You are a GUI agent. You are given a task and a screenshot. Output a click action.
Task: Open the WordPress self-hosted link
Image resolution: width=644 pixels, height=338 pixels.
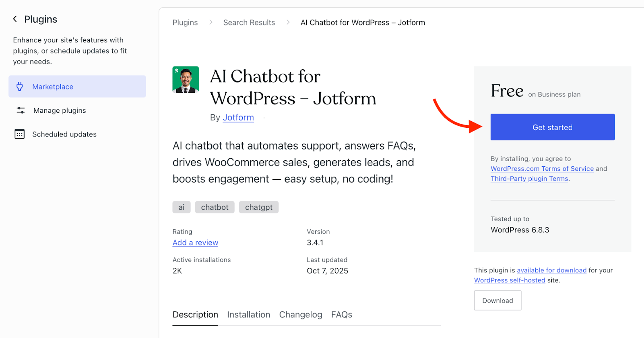pos(510,280)
